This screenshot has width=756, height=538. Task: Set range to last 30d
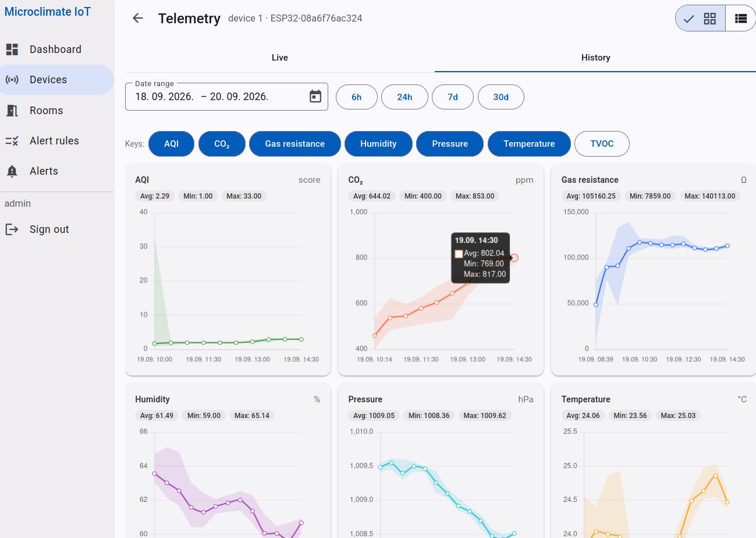(x=501, y=97)
